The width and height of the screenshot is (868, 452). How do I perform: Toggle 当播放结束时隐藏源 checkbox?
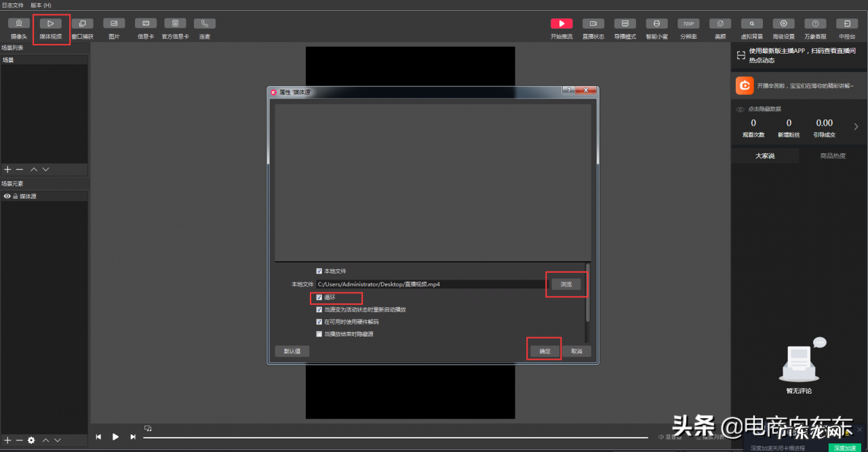[x=319, y=334]
